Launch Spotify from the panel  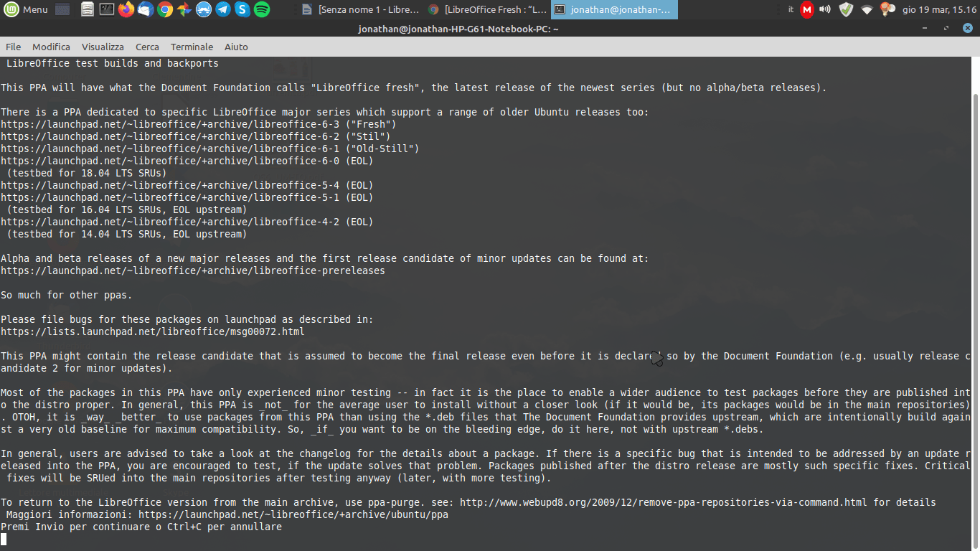point(261,9)
